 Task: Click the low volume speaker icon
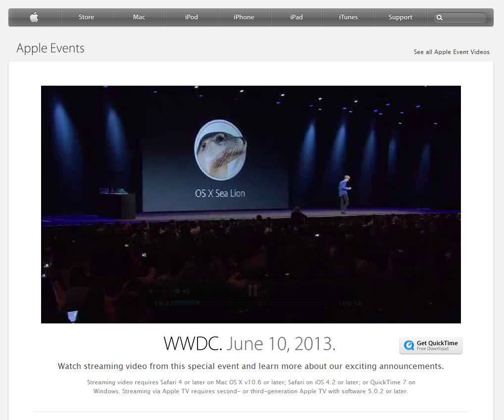tap(151, 291)
